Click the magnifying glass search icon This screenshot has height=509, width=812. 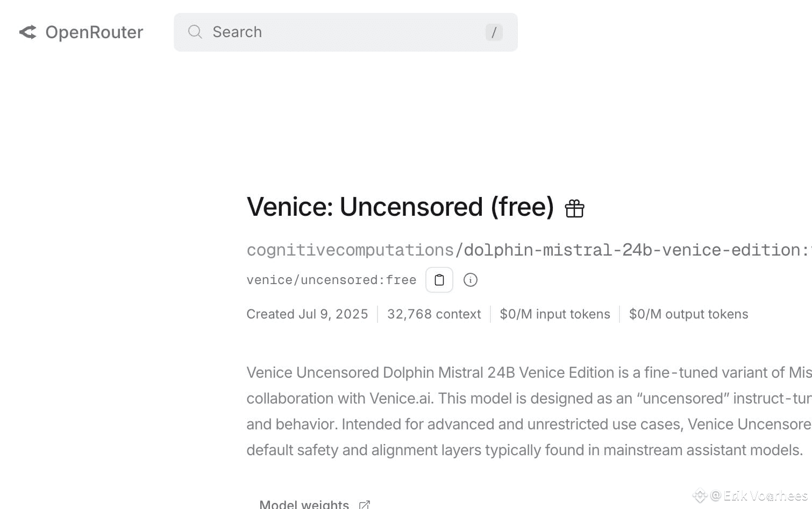click(x=195, y=32)
